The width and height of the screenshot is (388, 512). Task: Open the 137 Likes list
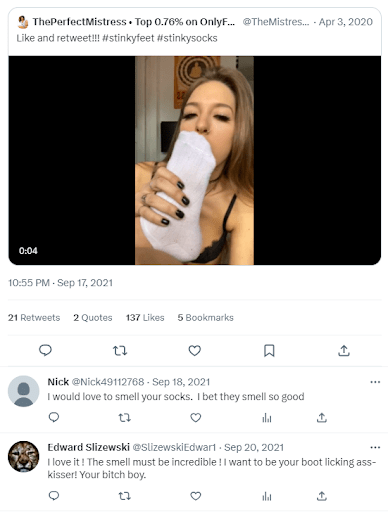coord(145,318)
